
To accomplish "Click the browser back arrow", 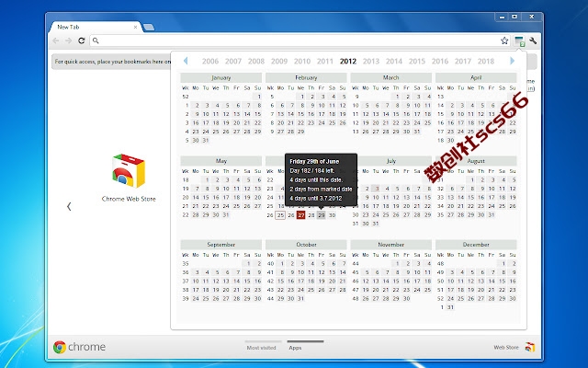I will coord(56,40).
